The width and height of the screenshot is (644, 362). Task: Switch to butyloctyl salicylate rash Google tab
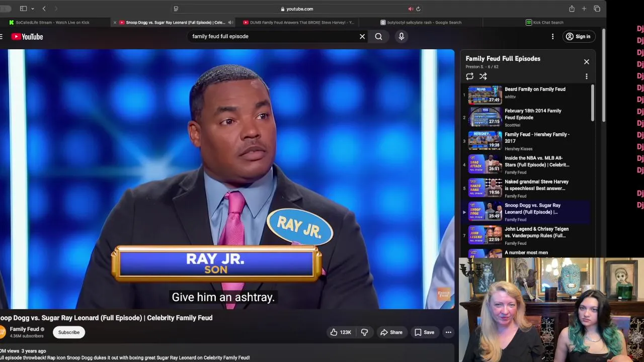(x=421, y=22)
